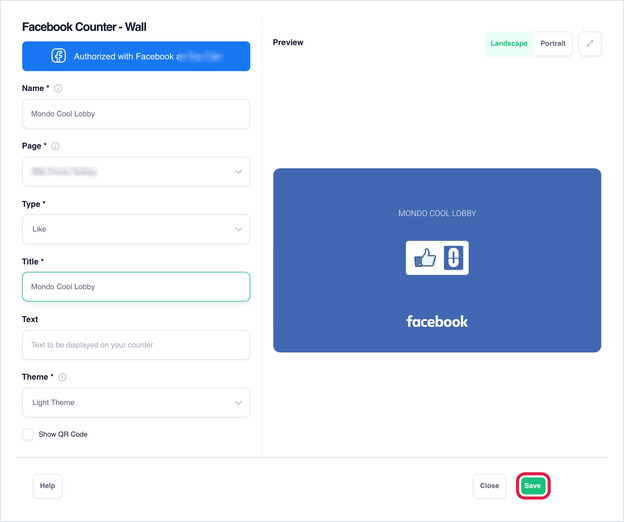The image size is (624, 522).
Task: Open the Page field info icon
Action: pyautogui.click(x=55, y=146)
